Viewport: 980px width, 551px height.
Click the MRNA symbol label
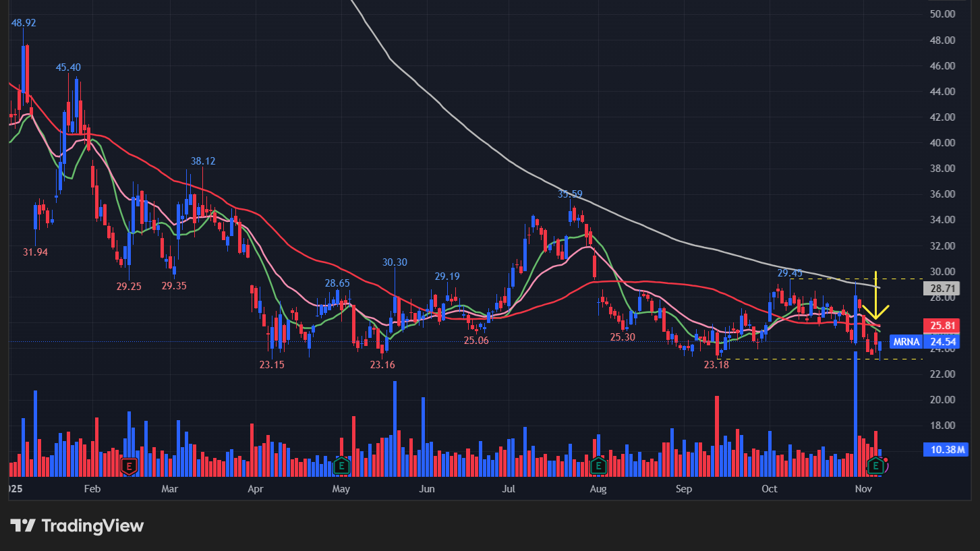pyautogui.click(x=905, y=342)
